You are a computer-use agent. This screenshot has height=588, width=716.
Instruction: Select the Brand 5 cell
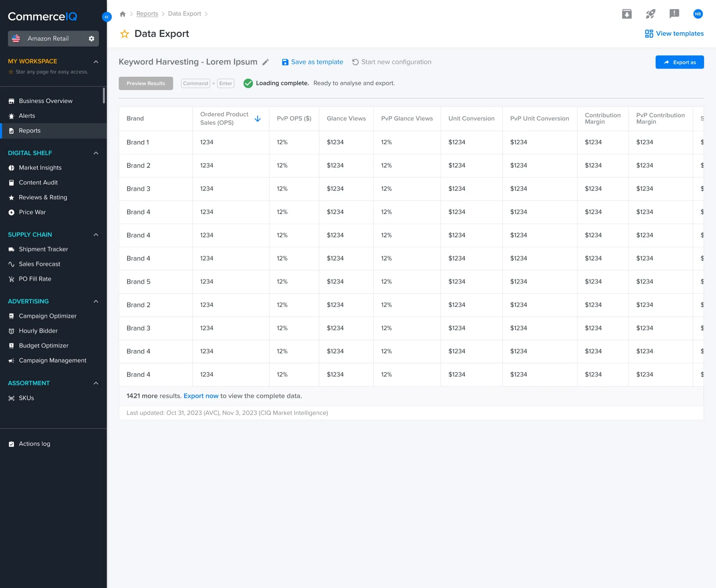(156, 282)
